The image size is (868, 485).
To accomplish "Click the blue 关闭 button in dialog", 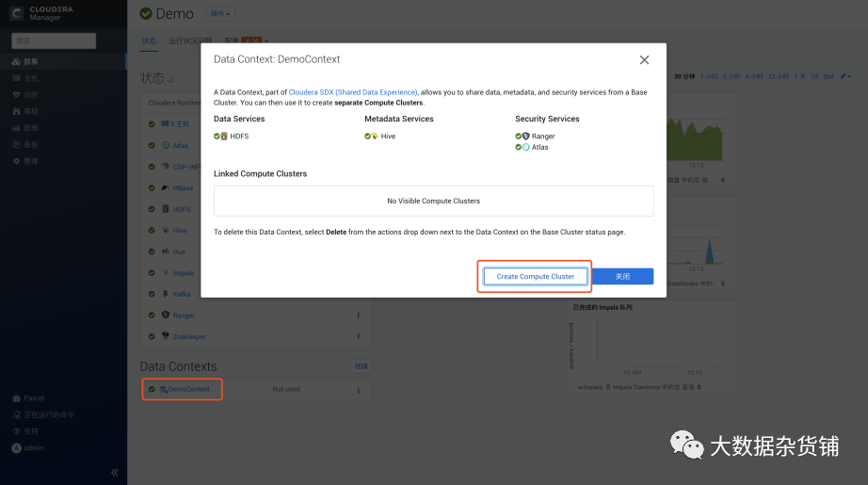I will (x=622, y=276).
